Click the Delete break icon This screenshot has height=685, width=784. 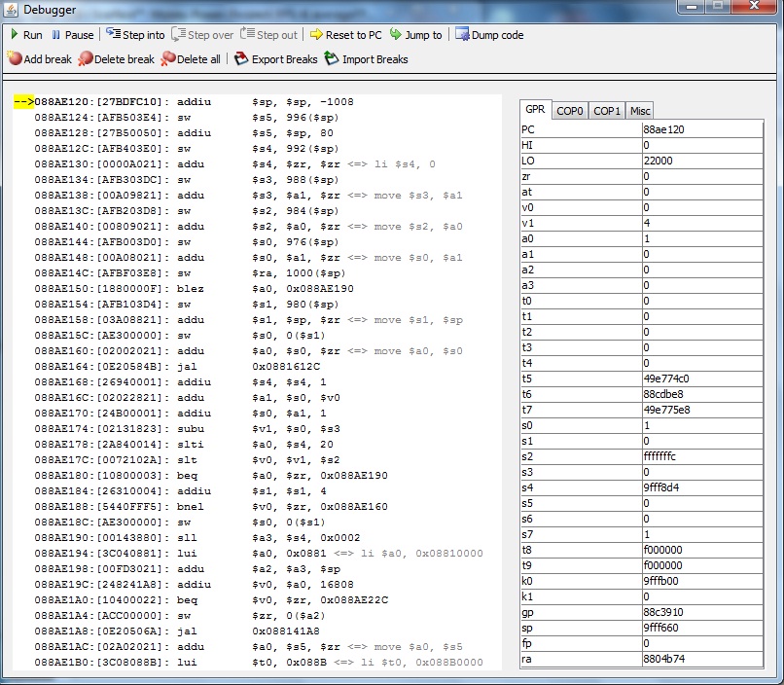click(x=86, y=59)
